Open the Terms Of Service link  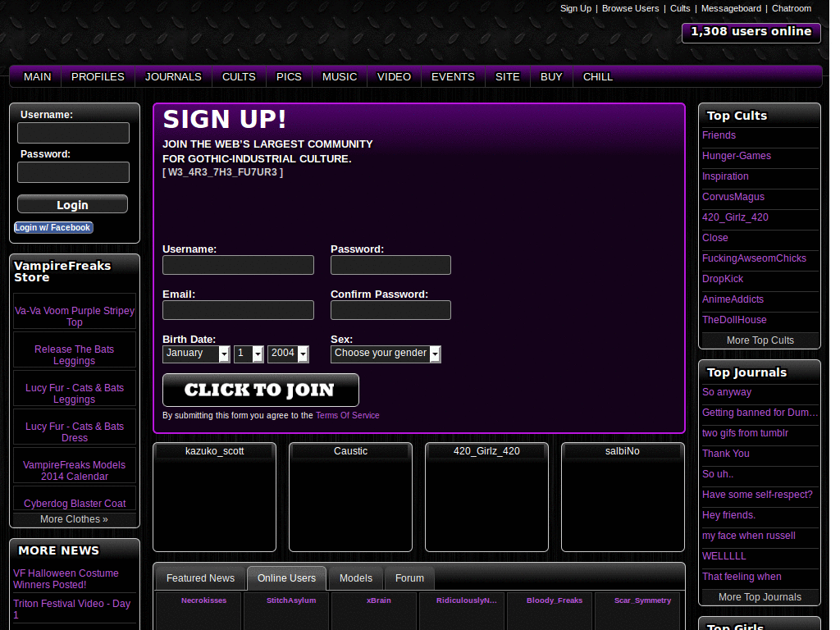[x=347, y=416]
